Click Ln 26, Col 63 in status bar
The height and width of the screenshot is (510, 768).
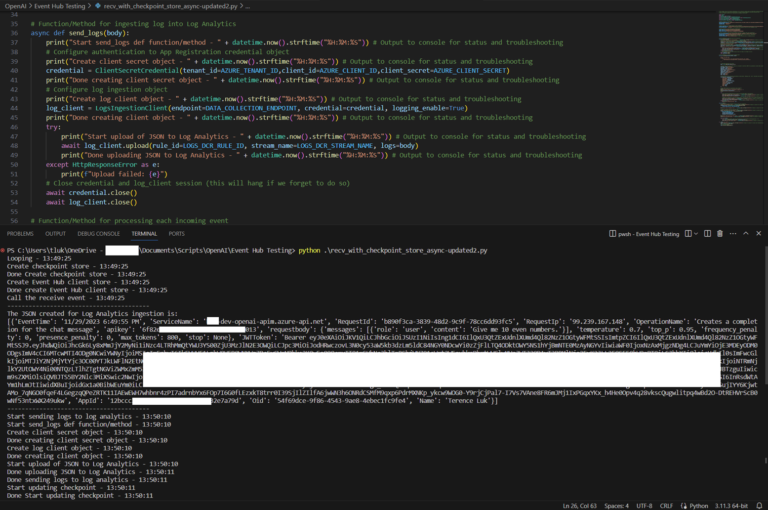pos(580,506)
